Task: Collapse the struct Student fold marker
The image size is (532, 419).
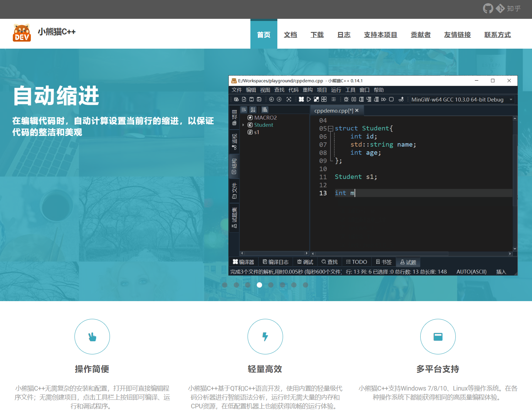Action: (x=331, y=129)
